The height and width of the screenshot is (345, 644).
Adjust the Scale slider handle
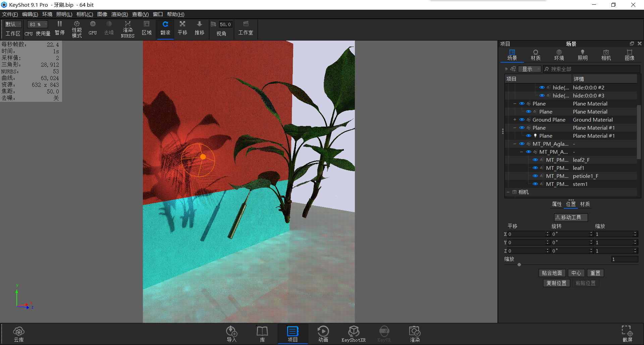coord(519,265)
